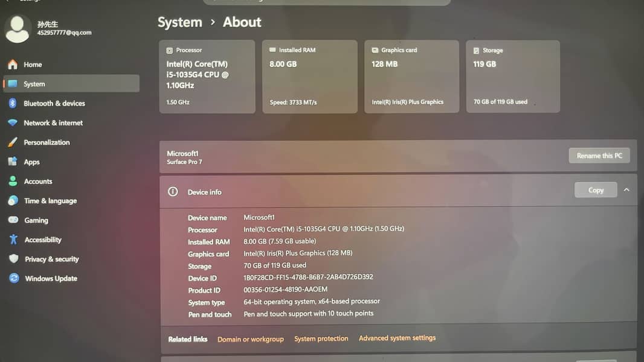644x362 pixels.
Task: Open Bluetooth & devices settings
Action: point(71,103)
